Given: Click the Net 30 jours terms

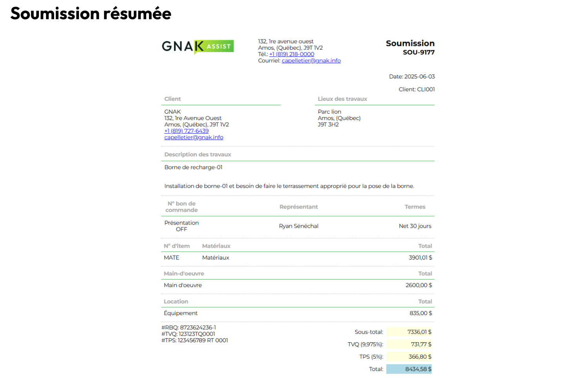Looking at the screenshot, I should 415,226.
